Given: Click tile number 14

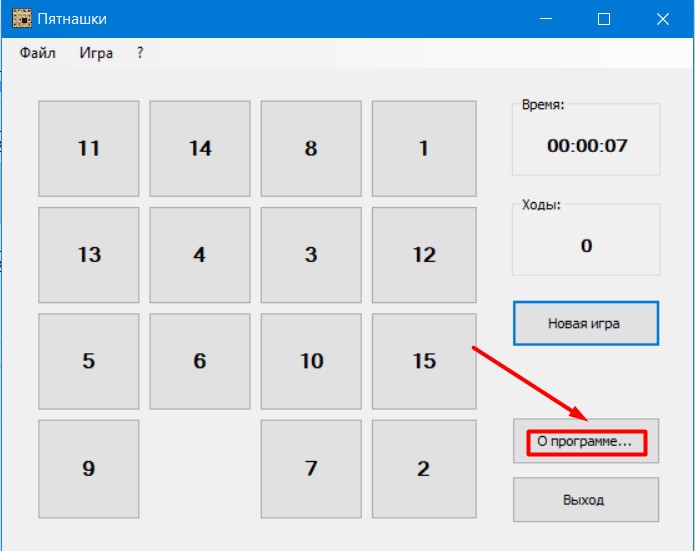Looking at the screenshot, I should tap(200, 148).
